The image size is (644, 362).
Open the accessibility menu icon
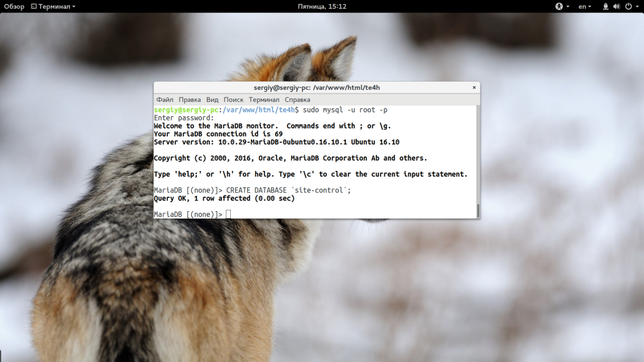558,6
